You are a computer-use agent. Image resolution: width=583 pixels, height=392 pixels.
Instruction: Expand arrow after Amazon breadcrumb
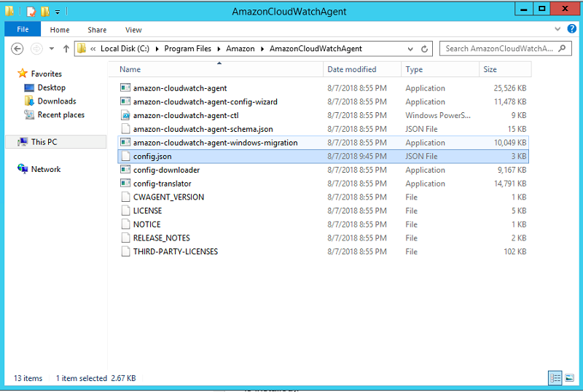[x=262, y=49]
